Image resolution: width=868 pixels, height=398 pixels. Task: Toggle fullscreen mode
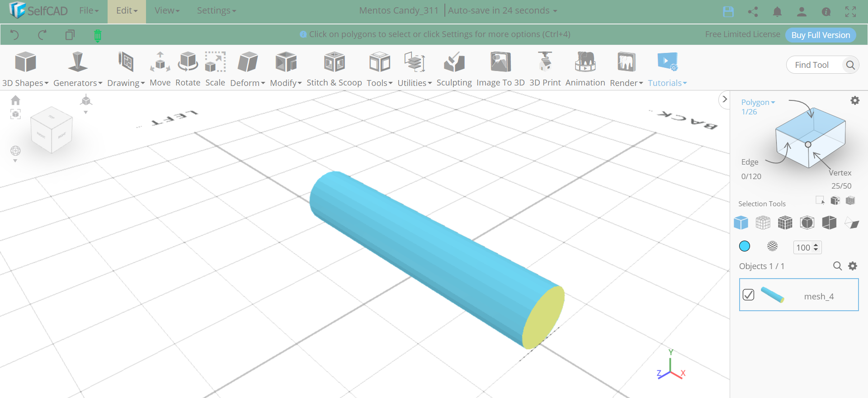[850, 12]
